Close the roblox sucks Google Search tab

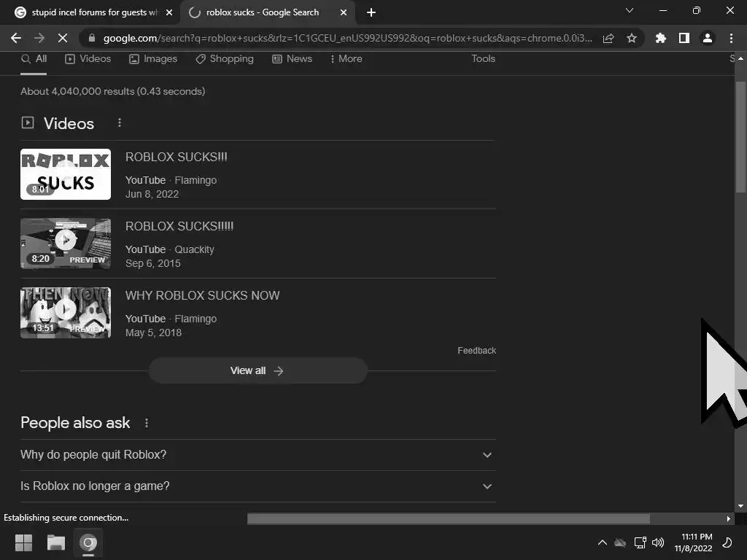tap(344, 12)
